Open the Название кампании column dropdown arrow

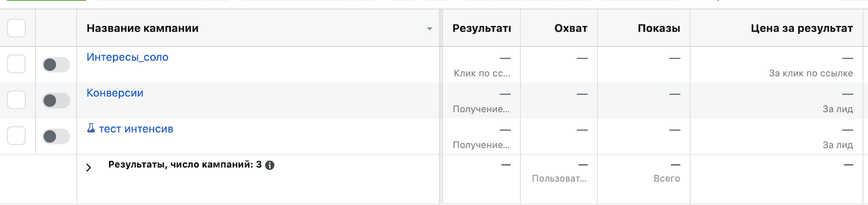430,29
